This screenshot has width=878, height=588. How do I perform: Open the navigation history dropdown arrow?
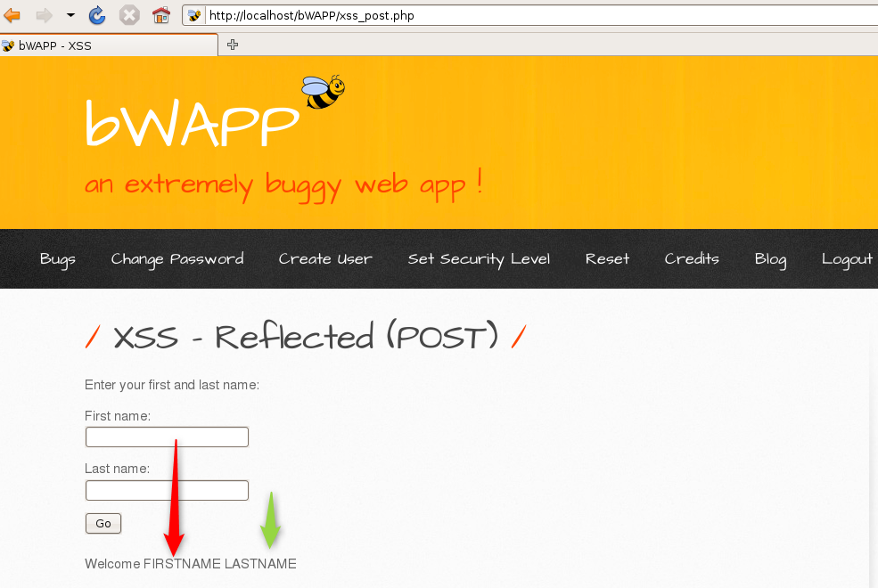[x=70, y=15]
